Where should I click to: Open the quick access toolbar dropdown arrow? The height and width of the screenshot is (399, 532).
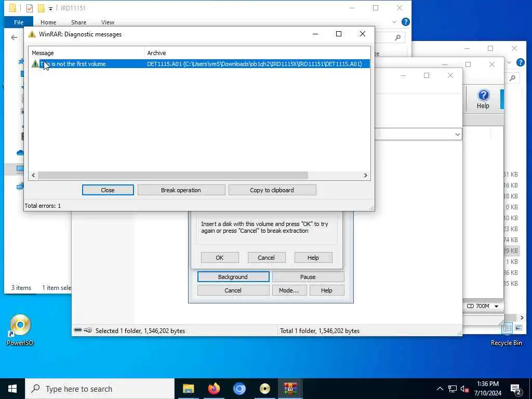pyautogui.click(x=50, y=8)
